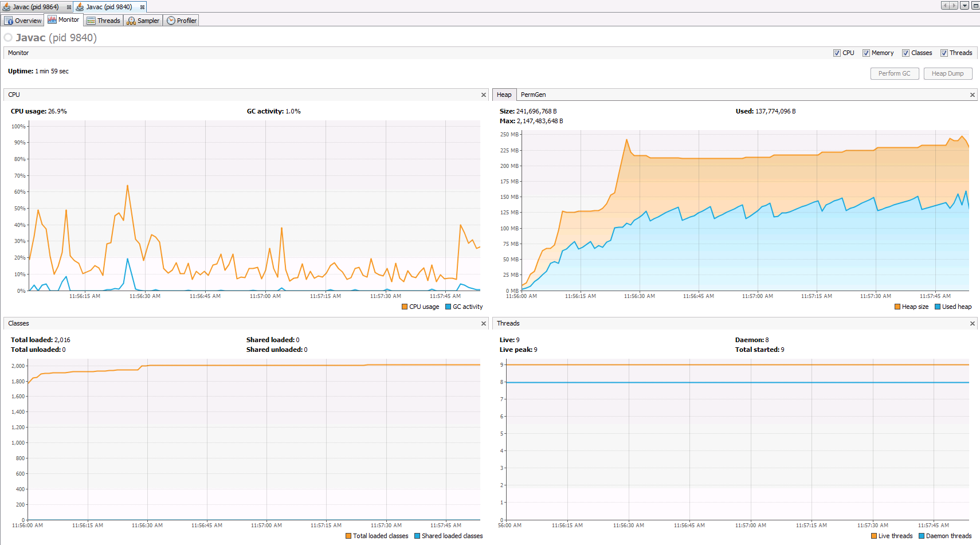Uncheck the CPU checkbox
Viewport: 980px width, 545px height.
(x=837, y=53)
